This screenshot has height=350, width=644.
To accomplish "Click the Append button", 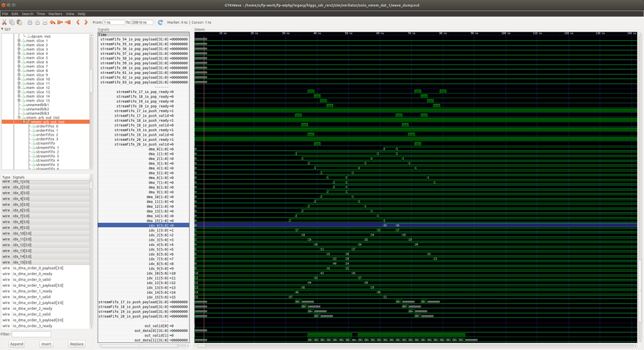I will tap(16, 344).
